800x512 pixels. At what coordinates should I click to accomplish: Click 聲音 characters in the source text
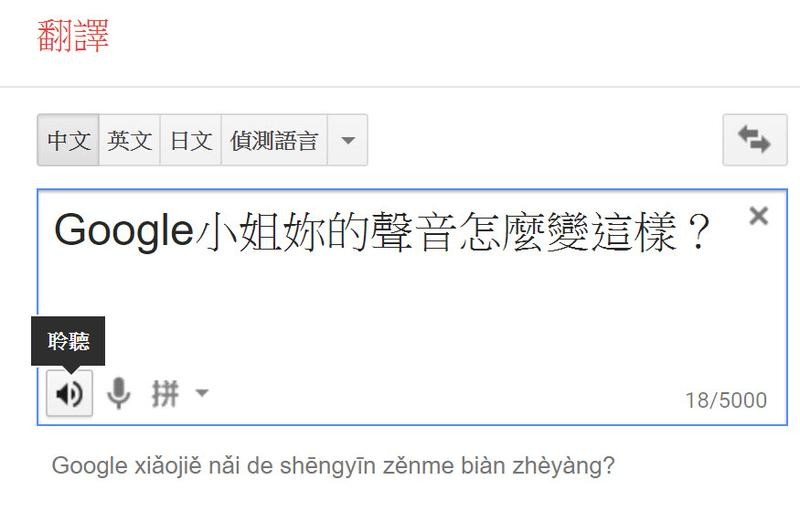point(412,232)
